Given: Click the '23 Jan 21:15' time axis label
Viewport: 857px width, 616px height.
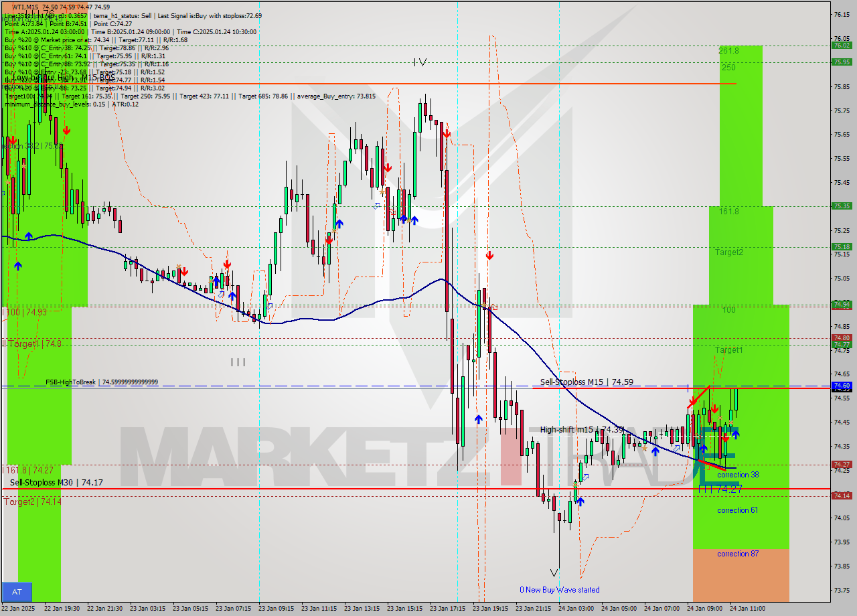Looking at the screenshot, I should [x=534, y=609].
